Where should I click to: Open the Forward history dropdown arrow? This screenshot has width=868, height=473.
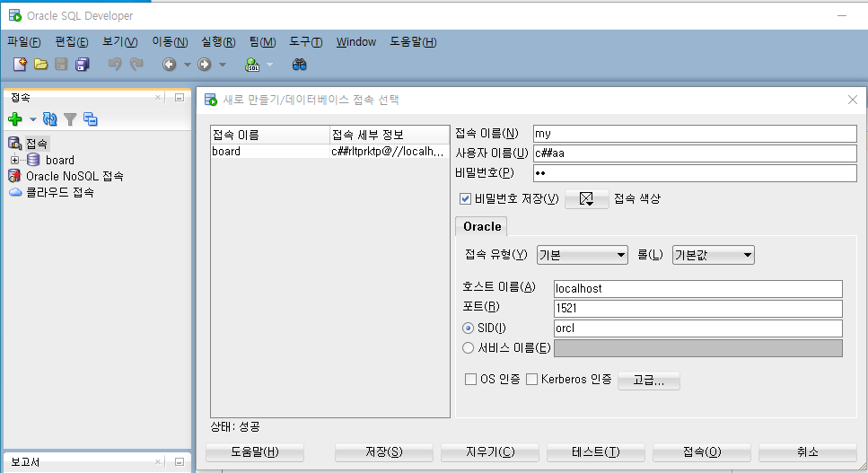[x=223, y=65]
